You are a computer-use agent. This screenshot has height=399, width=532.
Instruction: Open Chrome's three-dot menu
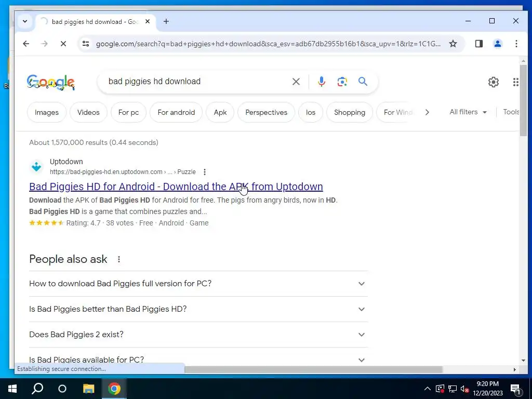pos(516,44)
